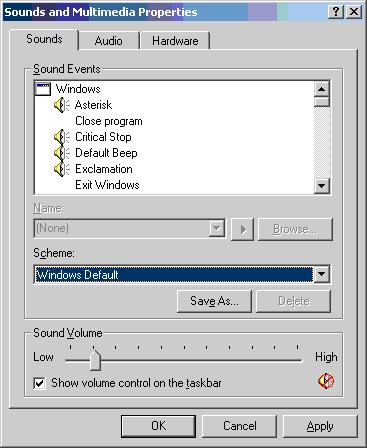The width and height of the screenshot is (367, 448).
Task: Click the speaker icon beside Critical Stop
Action: (x=62, y=137)
